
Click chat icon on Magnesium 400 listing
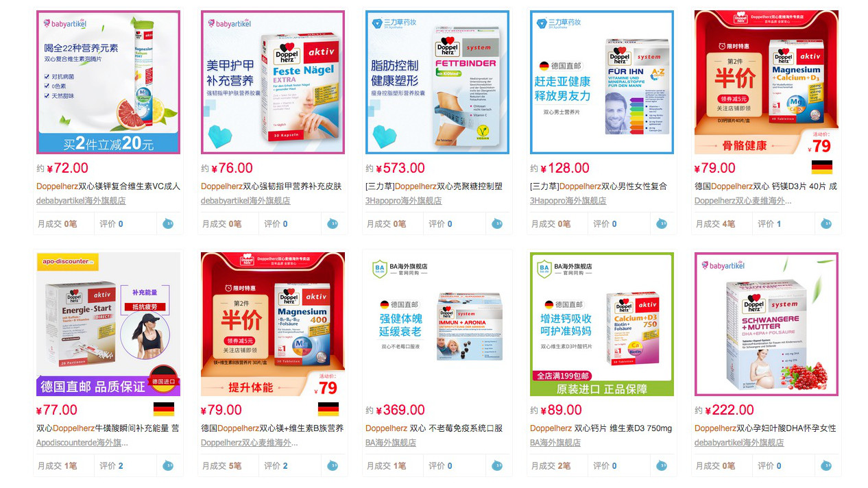point(333,465)
